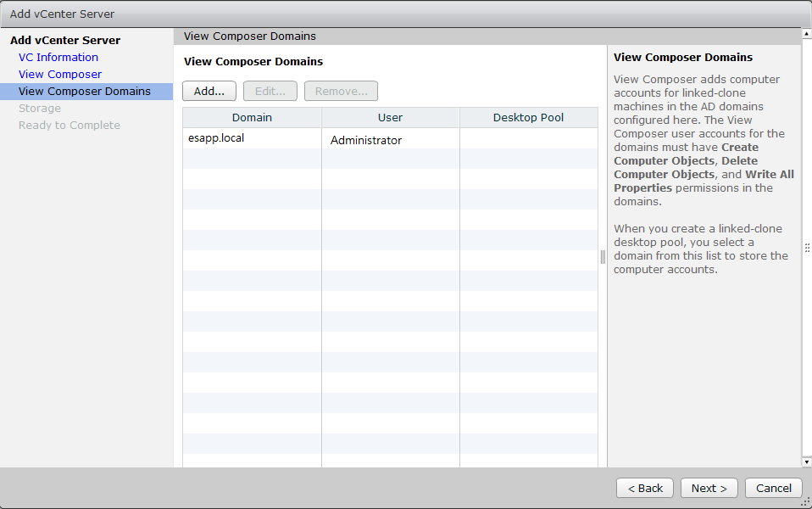
Task: Open the VC Information step
Action: [x=58, y=57]
